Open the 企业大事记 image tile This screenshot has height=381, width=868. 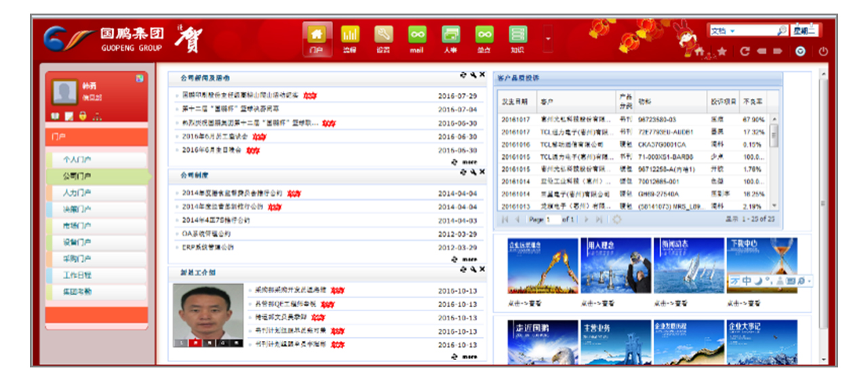(x=762, y=342)
